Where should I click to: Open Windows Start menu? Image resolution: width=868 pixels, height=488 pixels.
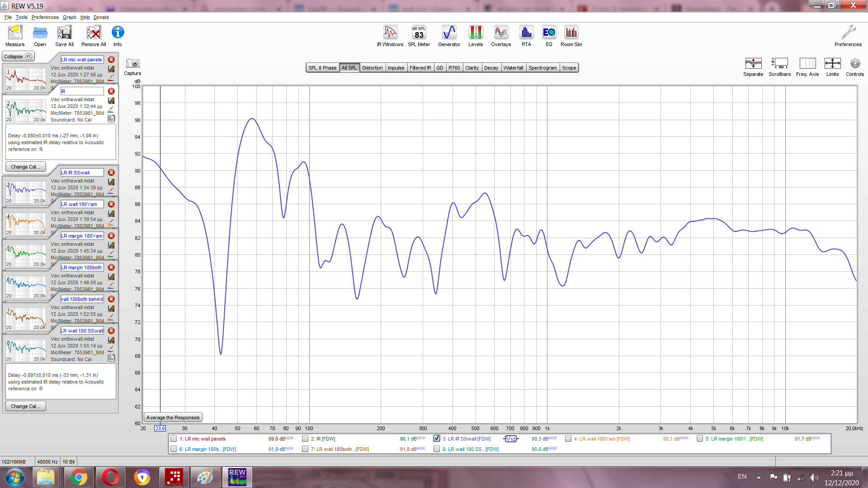[14, 477]
